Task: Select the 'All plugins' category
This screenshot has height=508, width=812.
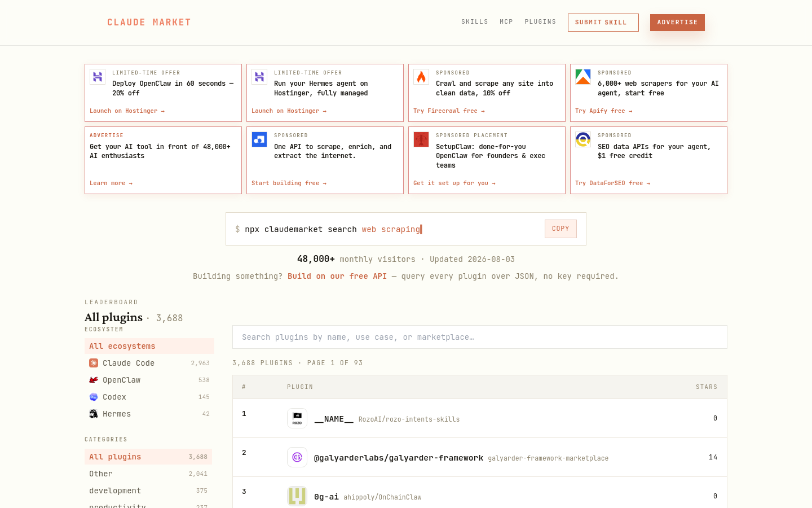Action: tap(148, 457)
